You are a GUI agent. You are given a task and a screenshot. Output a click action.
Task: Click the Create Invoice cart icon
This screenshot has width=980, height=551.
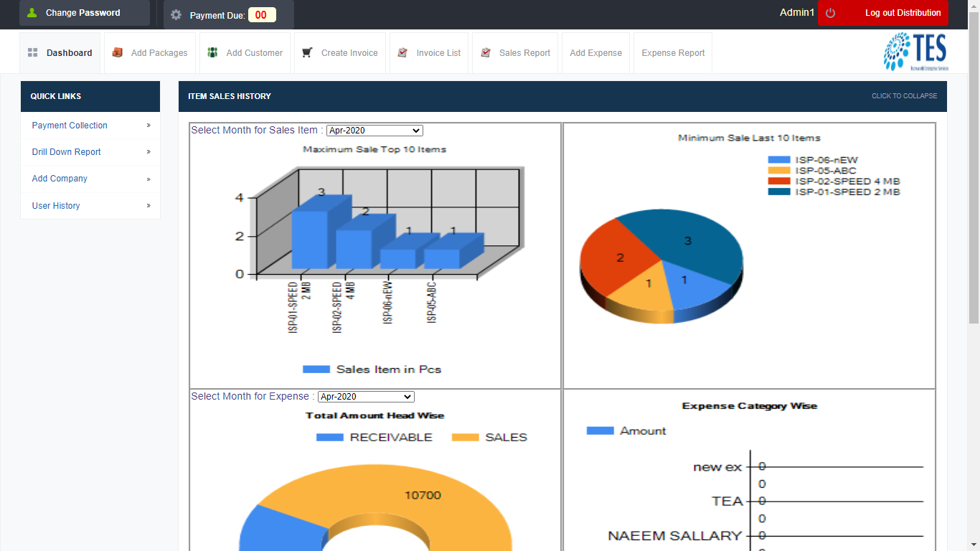click(x=307, y=52)
